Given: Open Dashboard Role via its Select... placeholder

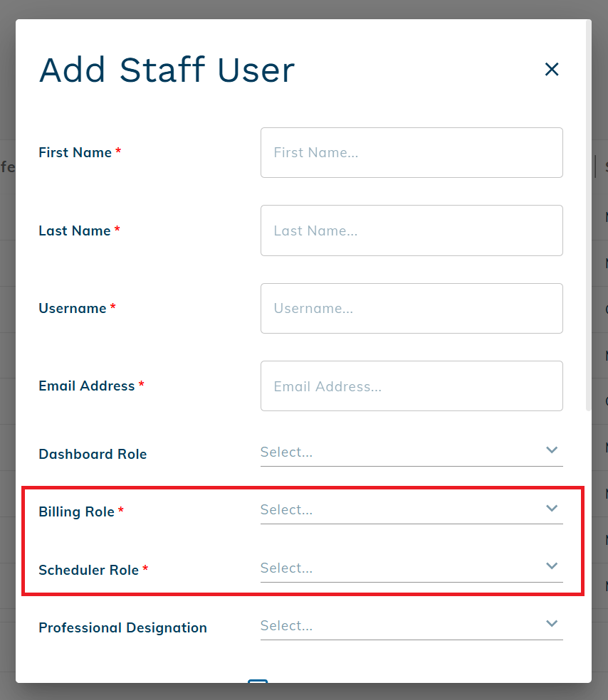Looking at the screenshot, I should click(287, 452).
